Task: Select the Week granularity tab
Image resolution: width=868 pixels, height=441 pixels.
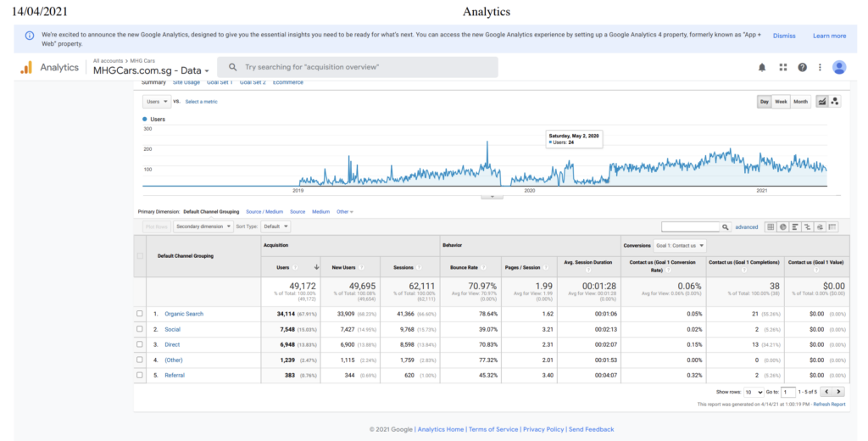Action: tap(781, 101)
